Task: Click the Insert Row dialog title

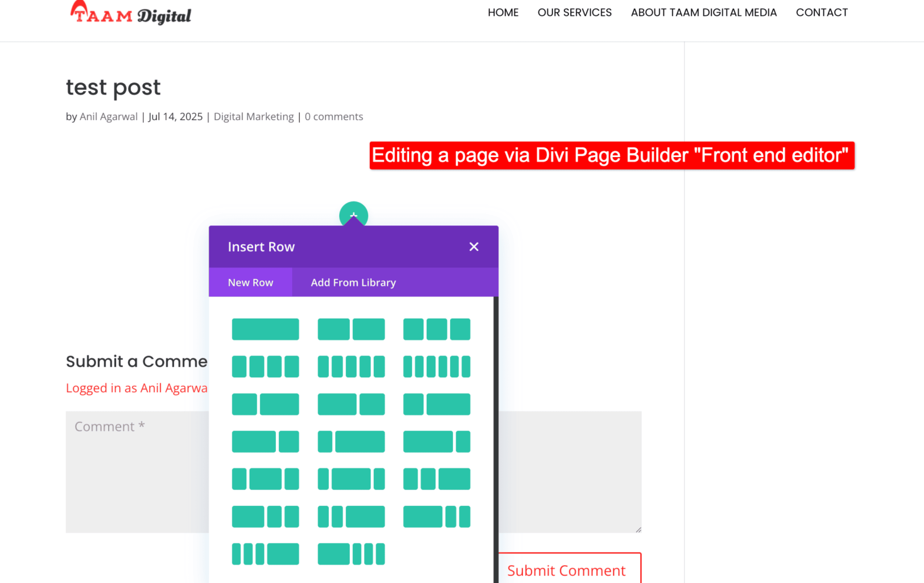Action: [x=261, y=246]
